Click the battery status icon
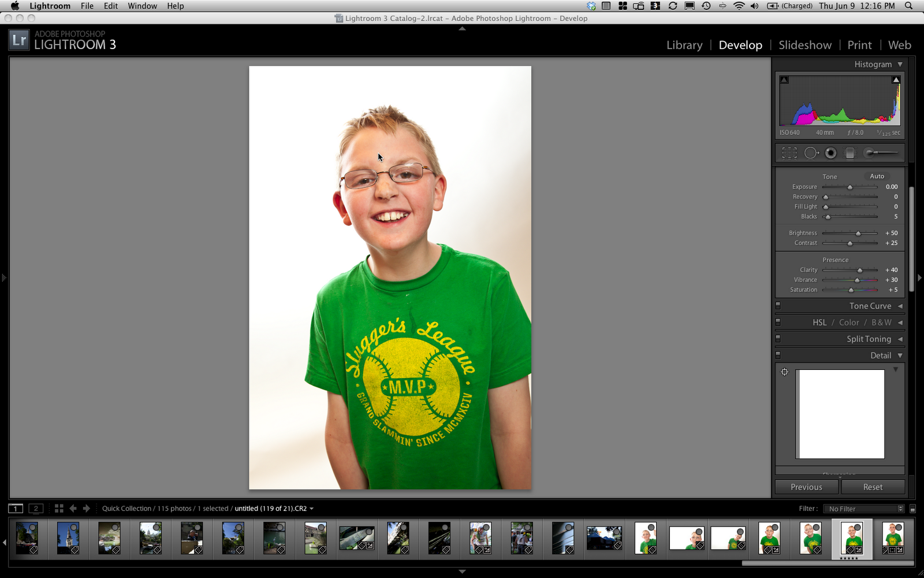 coord(773,6)
